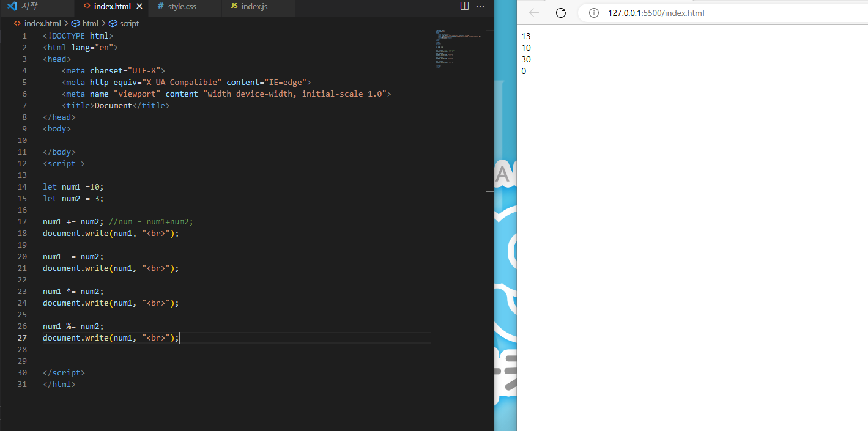Click the minimap code preview

click(x=458, y=48)
